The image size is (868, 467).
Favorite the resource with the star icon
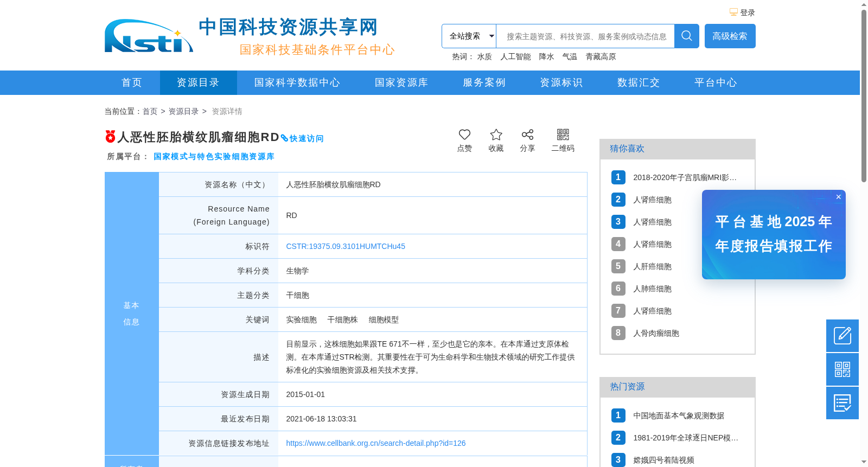click(496, 135)
